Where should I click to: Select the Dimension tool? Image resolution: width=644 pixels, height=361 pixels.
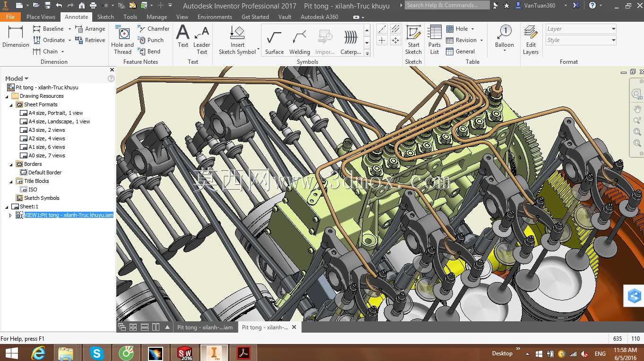tap(16, 37)
